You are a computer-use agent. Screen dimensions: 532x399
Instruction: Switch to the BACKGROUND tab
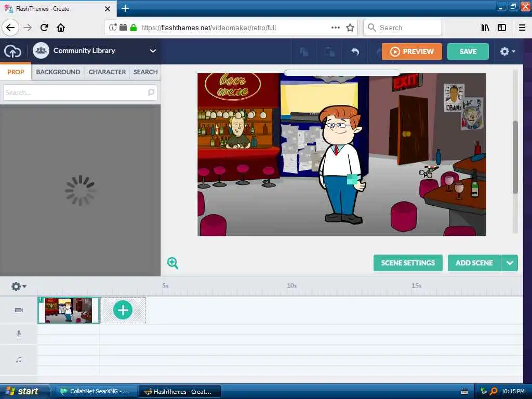(x=58, y=72)
